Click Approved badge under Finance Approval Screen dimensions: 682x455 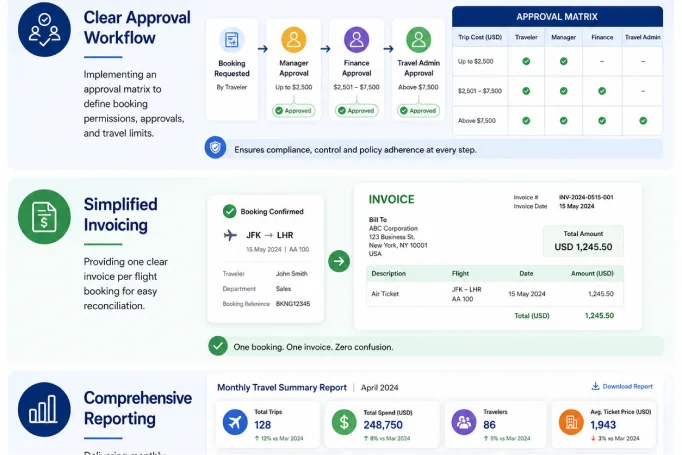[357, 110]
